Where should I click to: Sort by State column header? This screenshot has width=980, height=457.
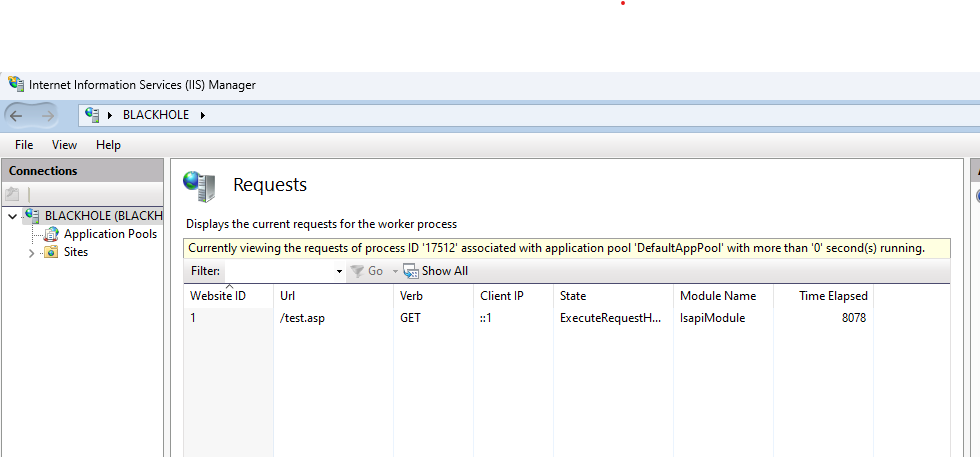click(613, 296)
